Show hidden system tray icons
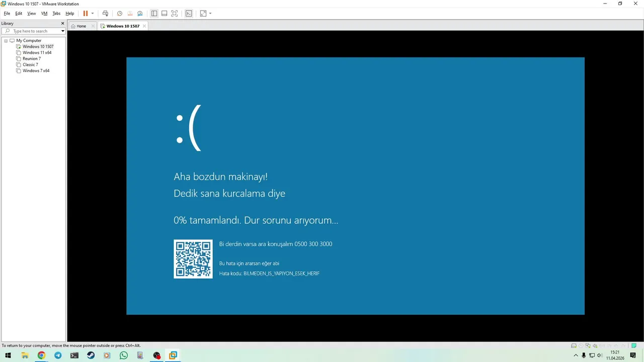Image resolution: width=644 pixels, height=362 pixels. coord(576,355)
